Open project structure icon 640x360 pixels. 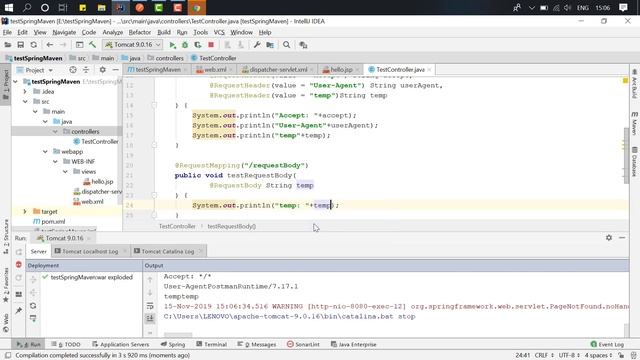tap(270, 45)
